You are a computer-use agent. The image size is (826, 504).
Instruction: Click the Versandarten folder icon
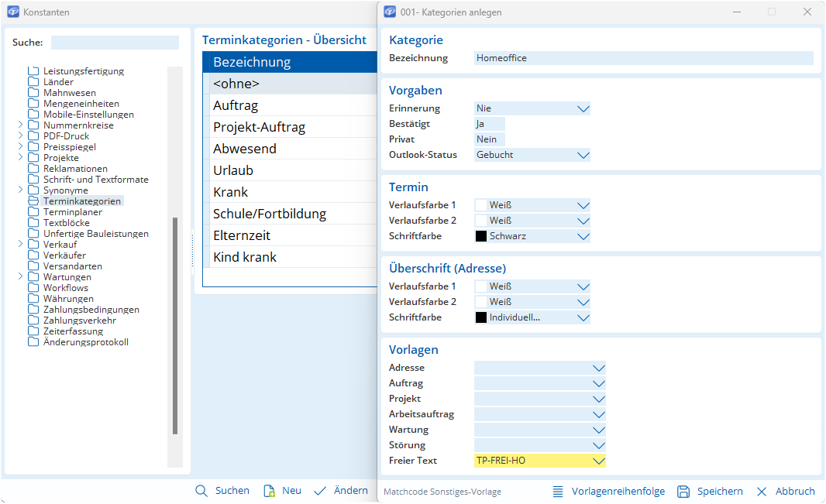click(33, 266)
